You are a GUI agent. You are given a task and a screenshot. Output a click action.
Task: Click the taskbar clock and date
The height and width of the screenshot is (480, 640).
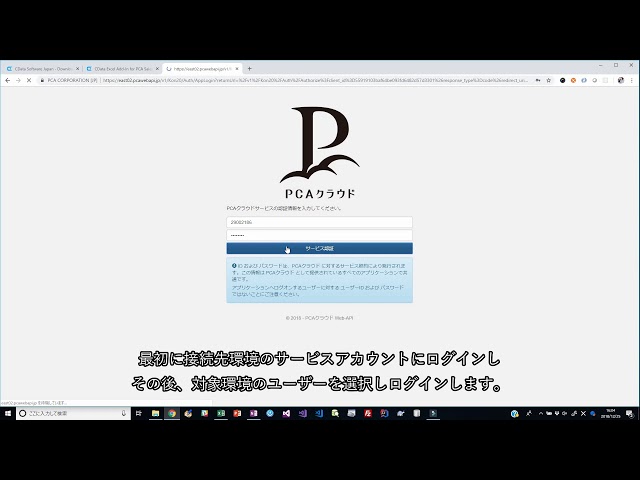[x=611, y=413]
